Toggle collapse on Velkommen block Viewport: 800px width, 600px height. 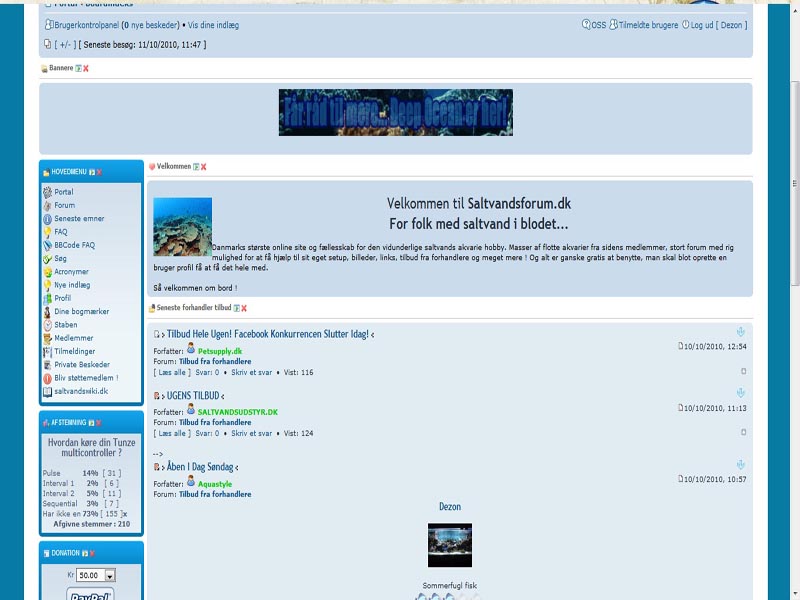coord(196,167)
